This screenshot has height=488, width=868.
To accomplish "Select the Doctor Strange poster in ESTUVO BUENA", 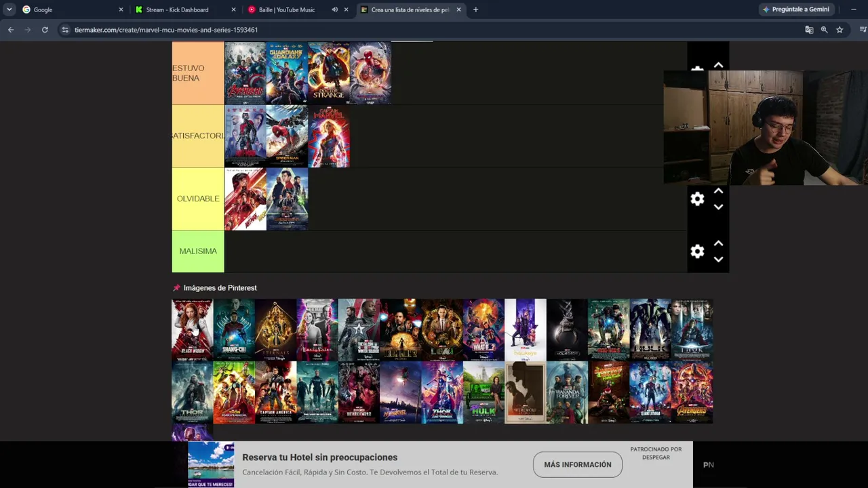I will tap(329, 73).
